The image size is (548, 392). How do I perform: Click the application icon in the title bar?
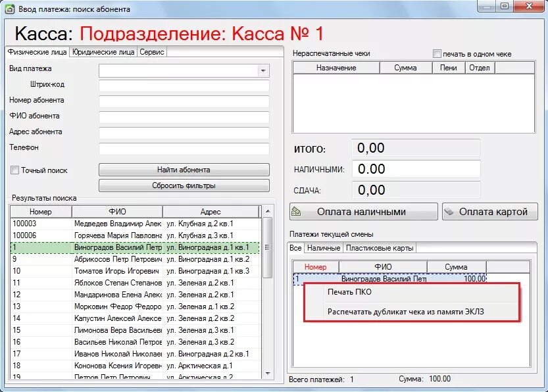[9, 7]
